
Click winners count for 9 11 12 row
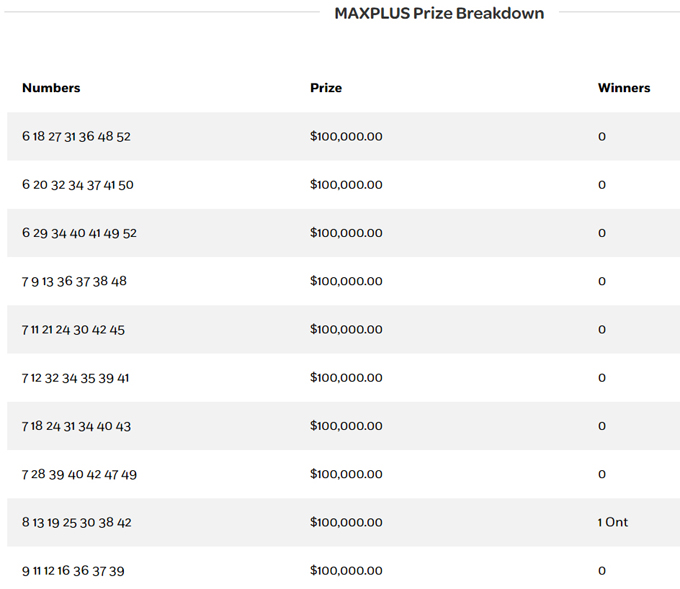click(x=602, y=571)
